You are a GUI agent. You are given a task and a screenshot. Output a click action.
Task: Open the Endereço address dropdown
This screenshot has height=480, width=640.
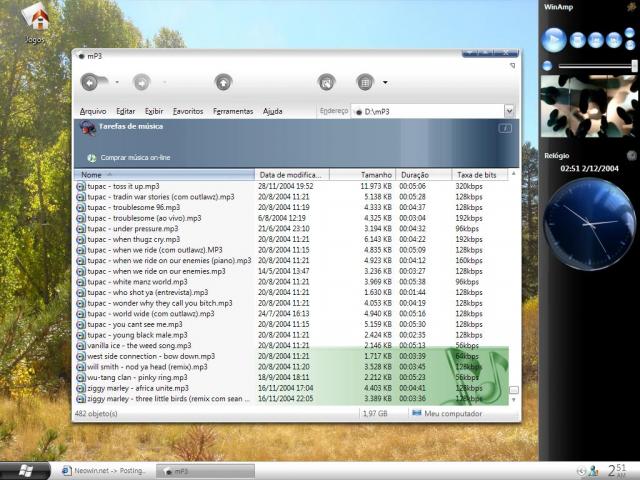[x=509, y=111]
